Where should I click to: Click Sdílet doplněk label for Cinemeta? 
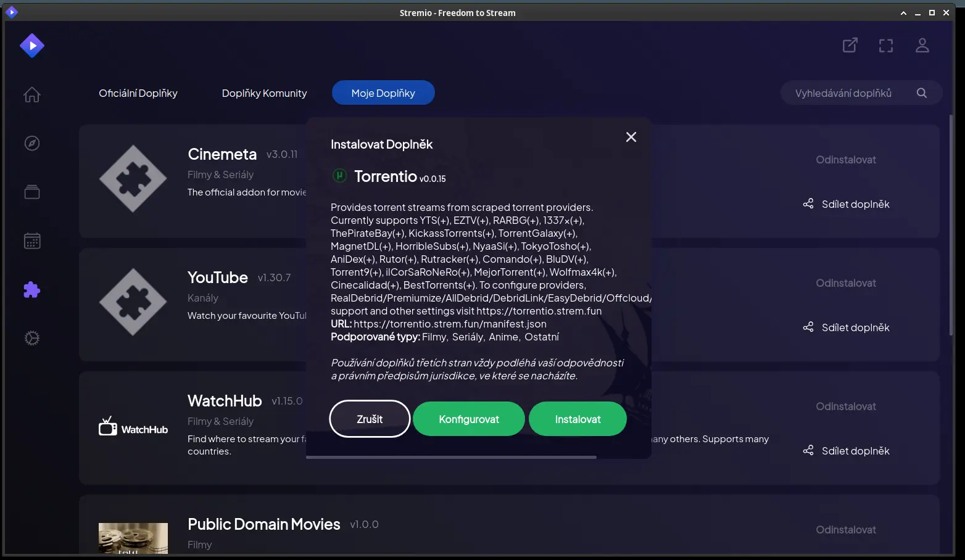856,204
